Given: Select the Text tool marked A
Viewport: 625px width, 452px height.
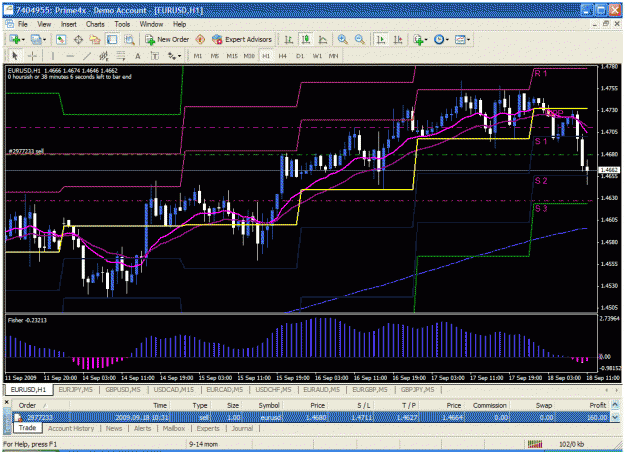Looking at the screenshot, I should (x=138, y=56).
